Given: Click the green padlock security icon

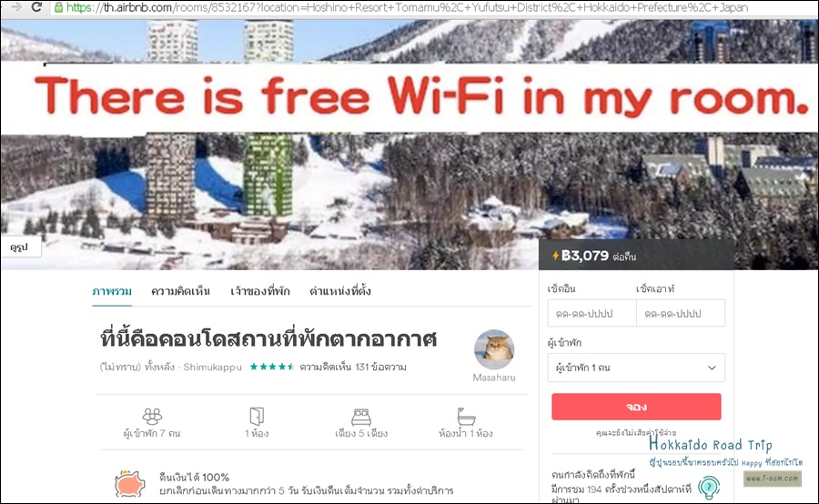Looking at the screenshot, I should click(58, 7).
